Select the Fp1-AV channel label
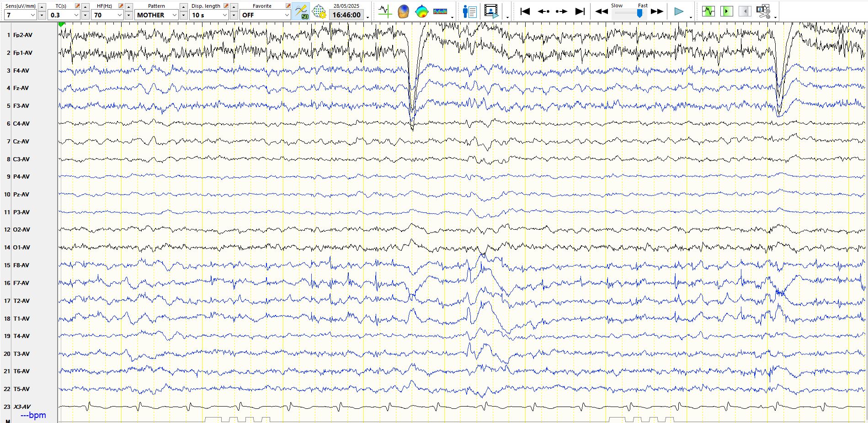Screen dimensions: 868x423 [23, 53]
